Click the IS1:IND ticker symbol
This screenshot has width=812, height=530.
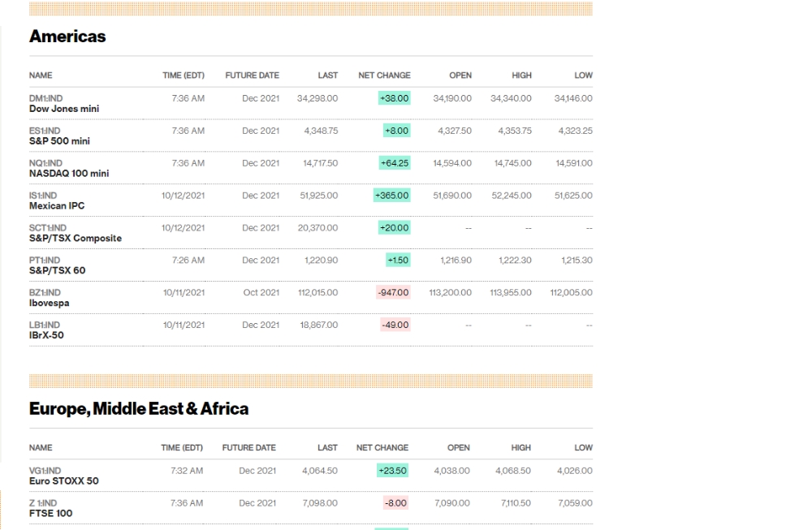43,195
